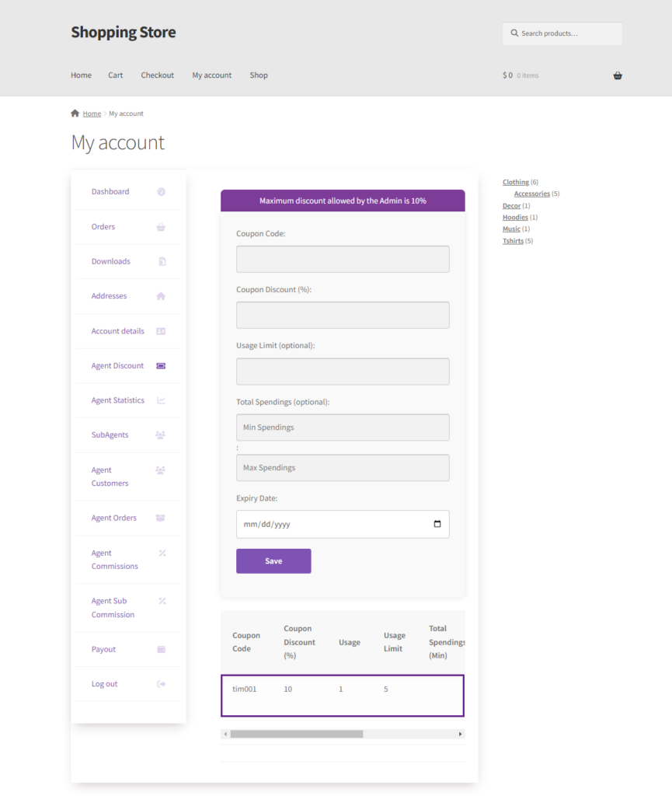Open the Cart navigation menu item
The height and width of the screenshot is (796, 672).
(x=115, y=75)
